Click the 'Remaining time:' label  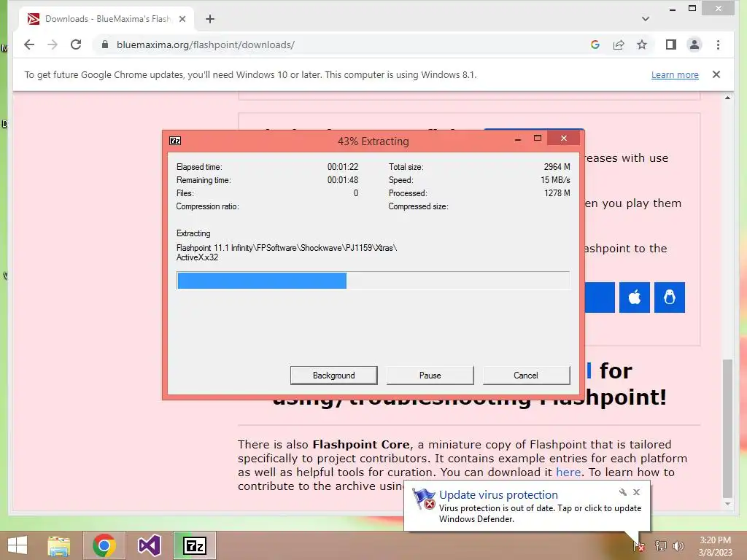pyautogui.click(x=204, y=180)
